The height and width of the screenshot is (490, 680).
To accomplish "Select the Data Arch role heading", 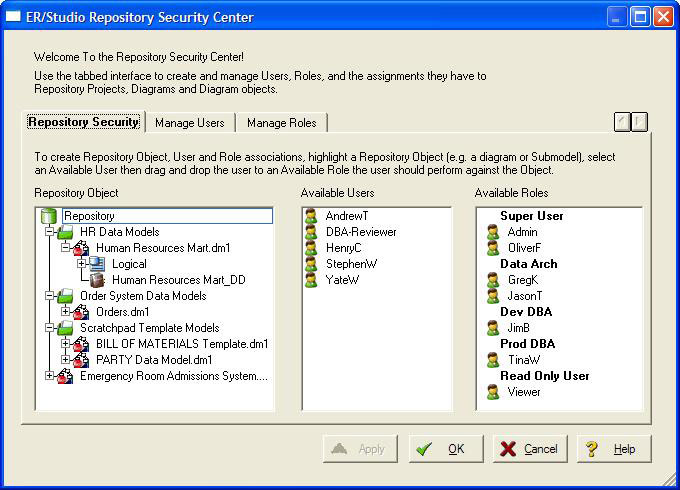I will [529, 264].
